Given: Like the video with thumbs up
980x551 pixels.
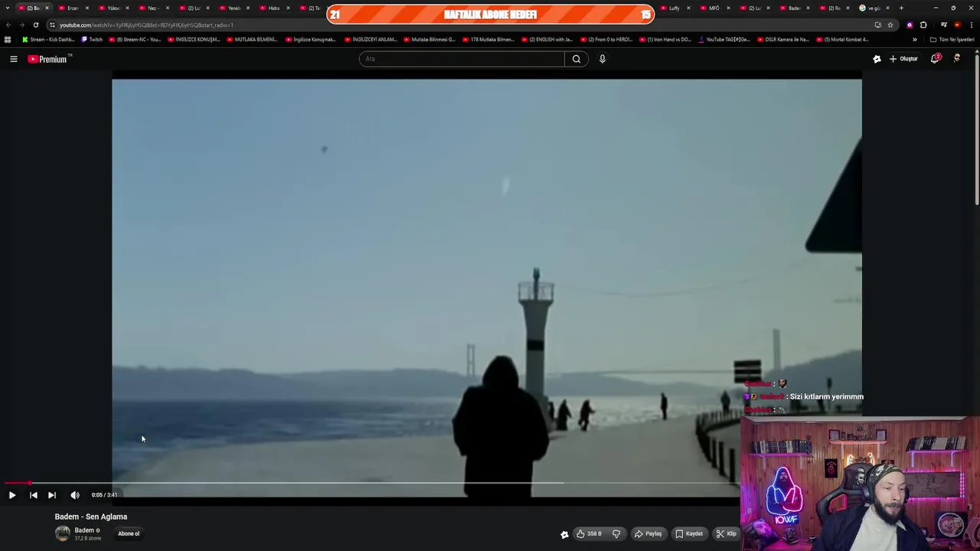Looking at the screenshot, I should coord(589,533).
